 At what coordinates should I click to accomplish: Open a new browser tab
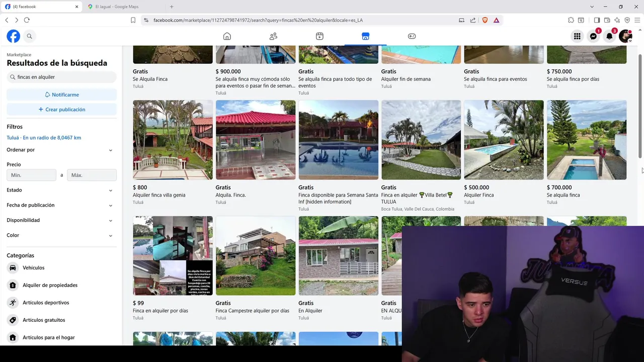[172, 7]
